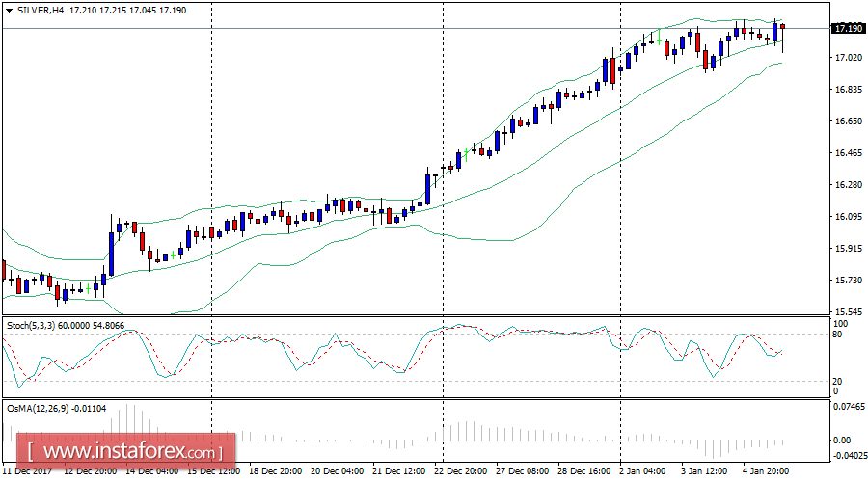Click price scale value 16.650
Screen dimensions: 868x482
[849, 121]
